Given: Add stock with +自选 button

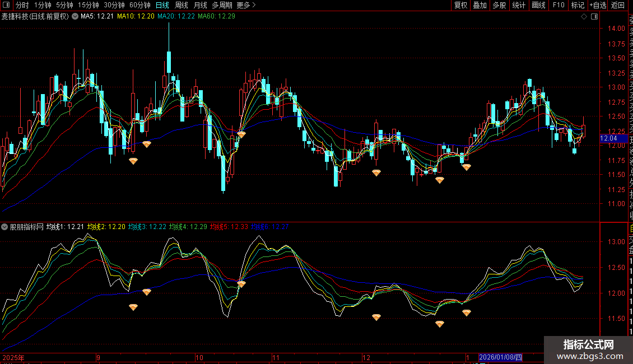Looking at the screenshot, I should [598, 5].
